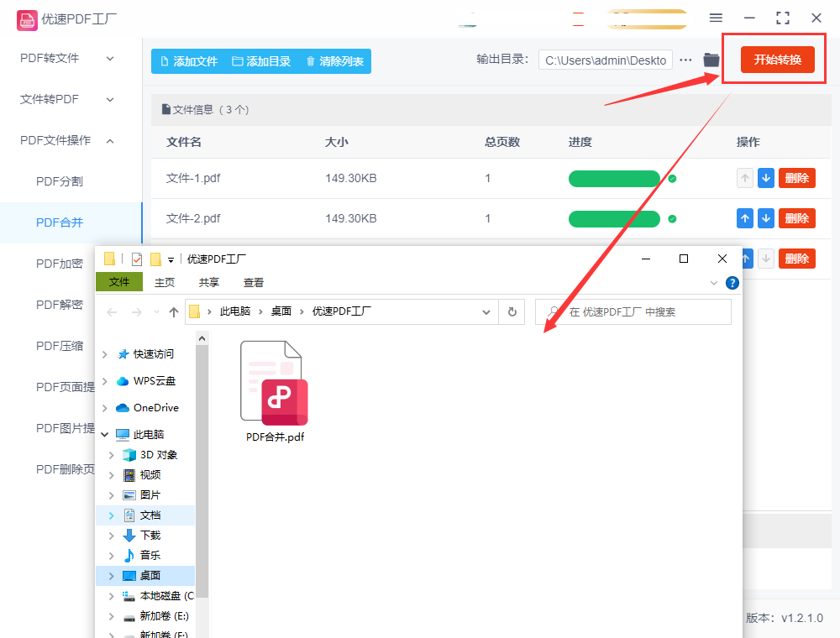Screen dimensions: 840x638
Task: Click the new folder icon in Explorer's quick toolbar
Action: tap(156, 259)
